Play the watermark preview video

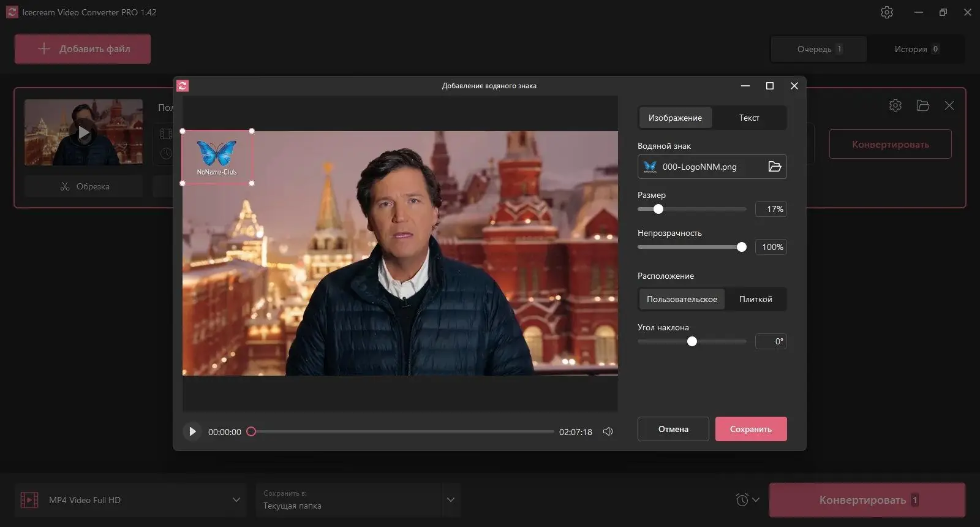pos(192,431)
